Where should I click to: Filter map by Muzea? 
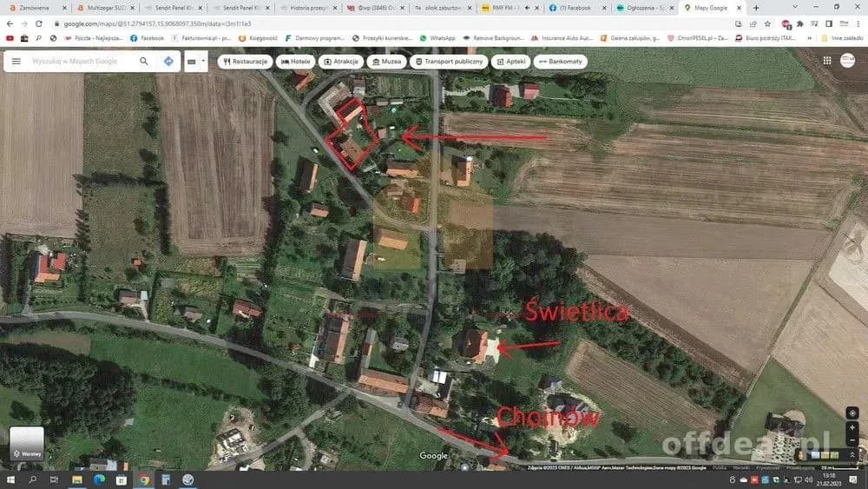pyautogui.click(x=386, y=62)
